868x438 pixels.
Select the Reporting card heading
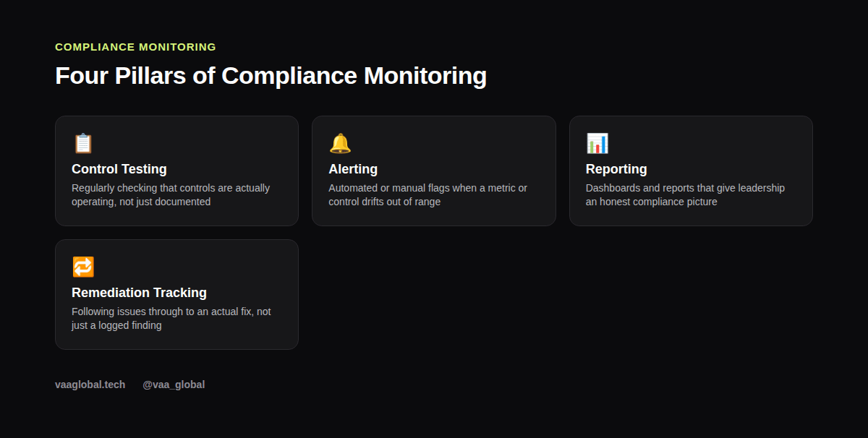point(616,169)
